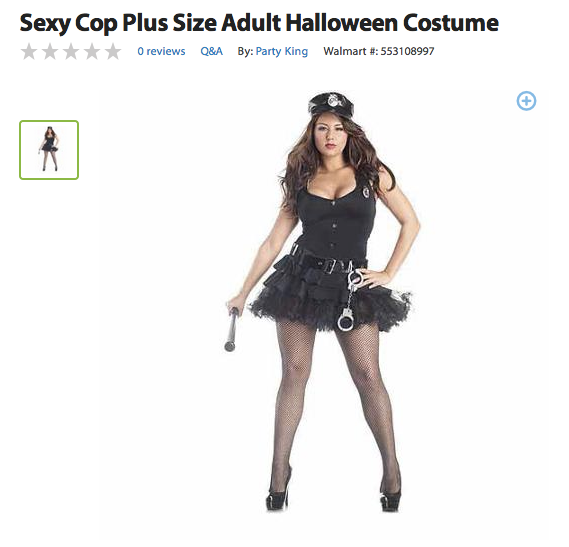The height and width of the screenshot is (547, 569).
Task: Select the first rating star
Action: (29, 51)
